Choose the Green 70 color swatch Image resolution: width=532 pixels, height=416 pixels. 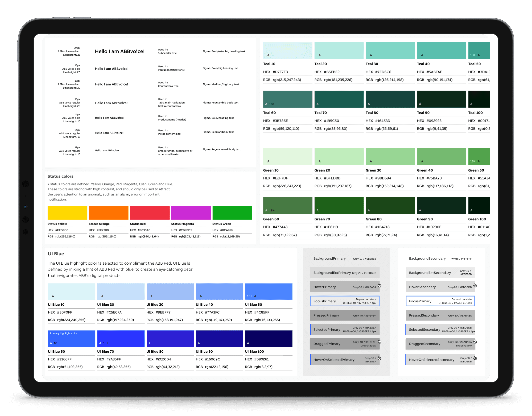[339, 205]
